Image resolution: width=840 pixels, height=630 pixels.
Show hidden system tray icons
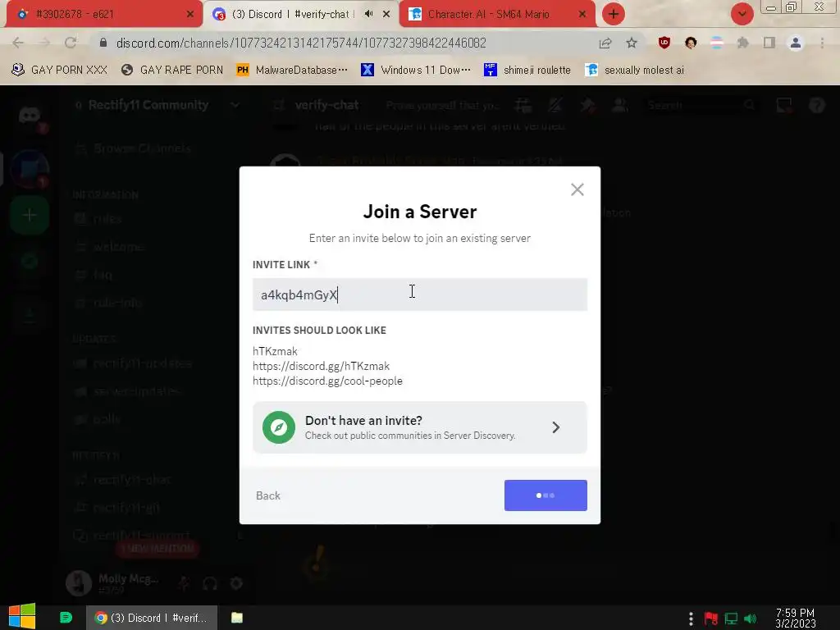691,619
